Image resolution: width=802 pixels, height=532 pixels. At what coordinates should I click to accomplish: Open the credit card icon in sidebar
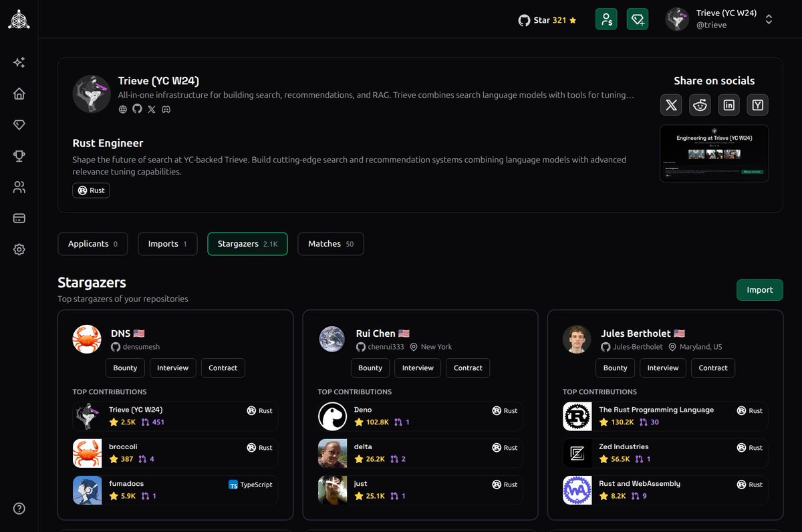point(19,218)
